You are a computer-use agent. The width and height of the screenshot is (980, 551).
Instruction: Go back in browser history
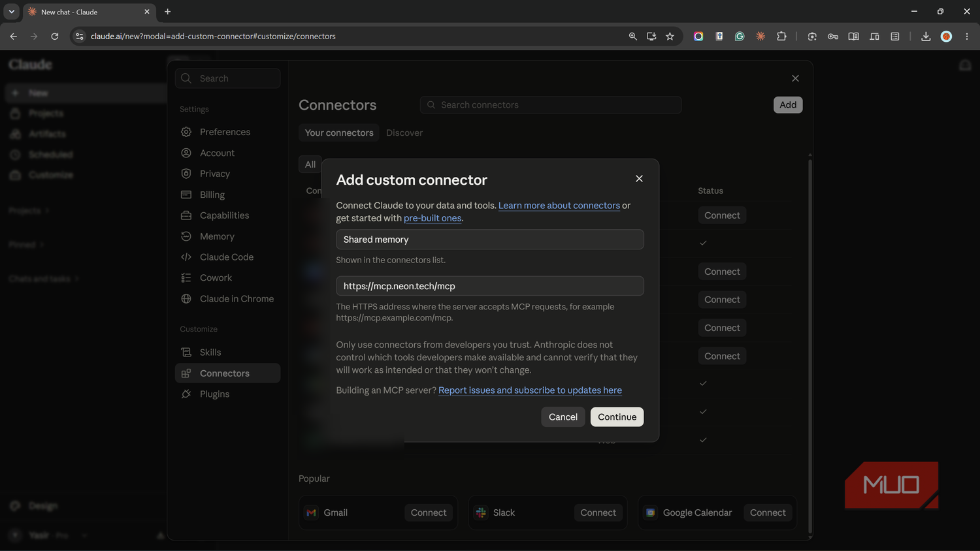[13, 37]
